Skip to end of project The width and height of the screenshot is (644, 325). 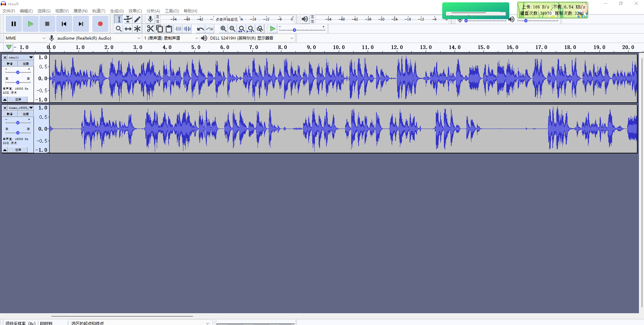[81, 24]
